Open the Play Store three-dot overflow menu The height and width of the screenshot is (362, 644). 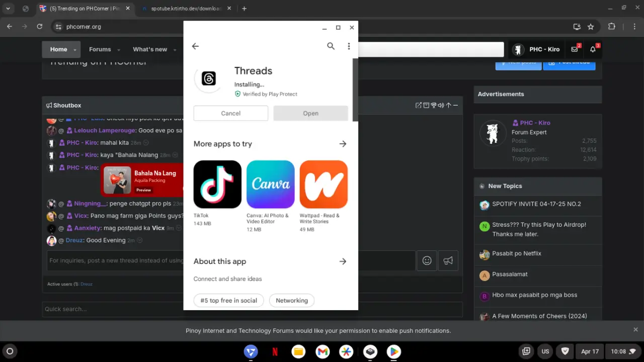click(x=349, y=46)
